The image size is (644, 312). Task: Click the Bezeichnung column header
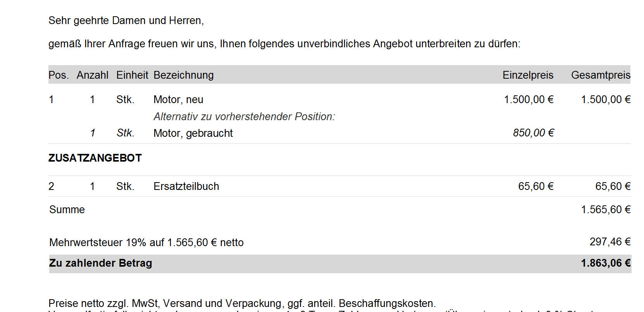(x=183, y=75)
